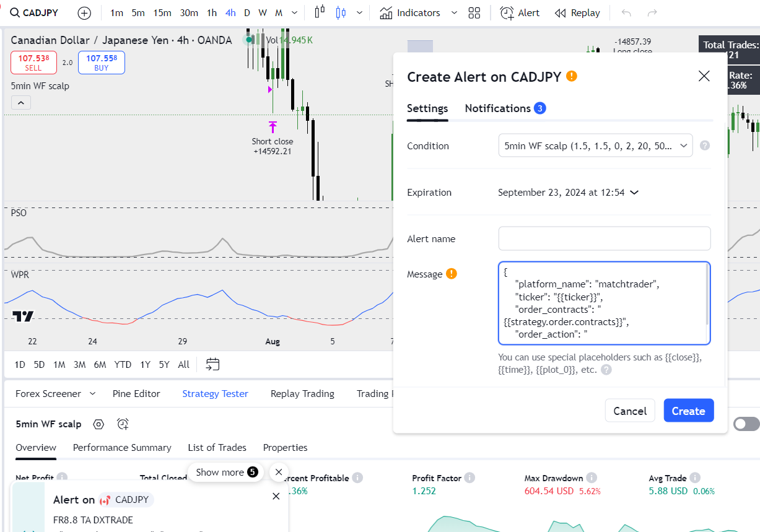This screenshot has height=532, width=760.
Task: Add alert on strategy clock icon
Action: [123, 424]
